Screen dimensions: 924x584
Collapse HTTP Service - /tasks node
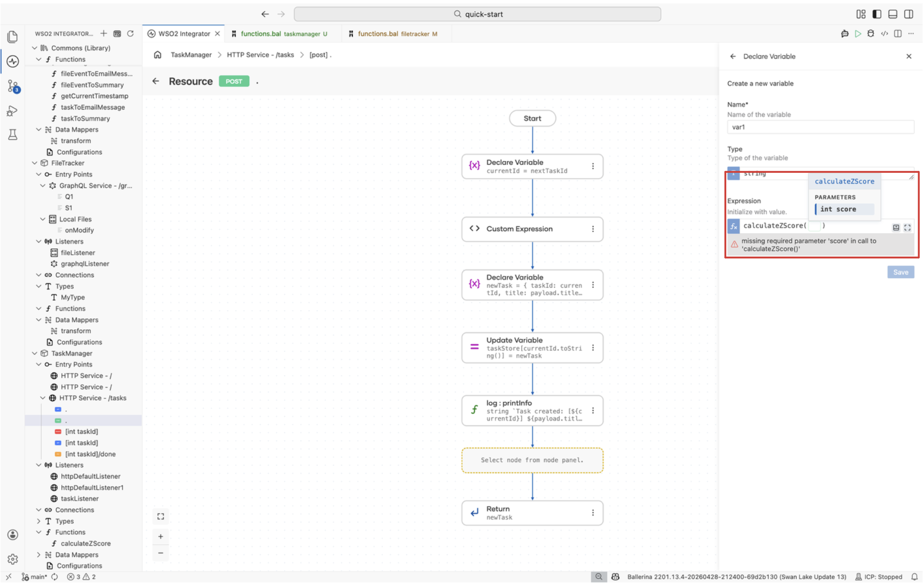pyautogui.click(x=43, y=398)
